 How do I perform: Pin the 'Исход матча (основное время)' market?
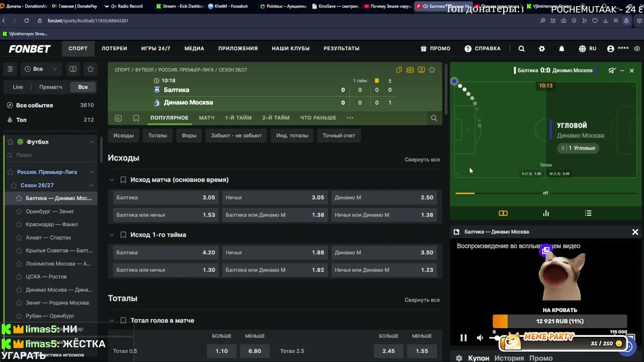(x=123, y=179)
